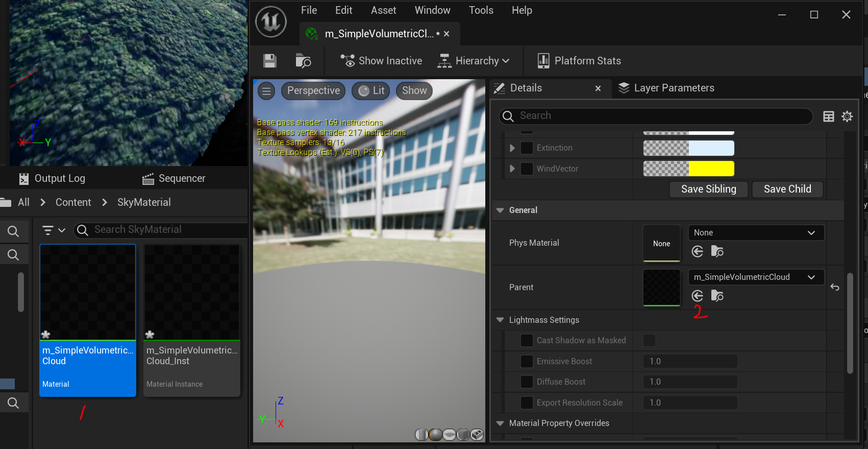Viewport: 868px width, 449px height.
Task: Enable Cast Shadow as Masked override checkbox
Action: click(527, 340)
